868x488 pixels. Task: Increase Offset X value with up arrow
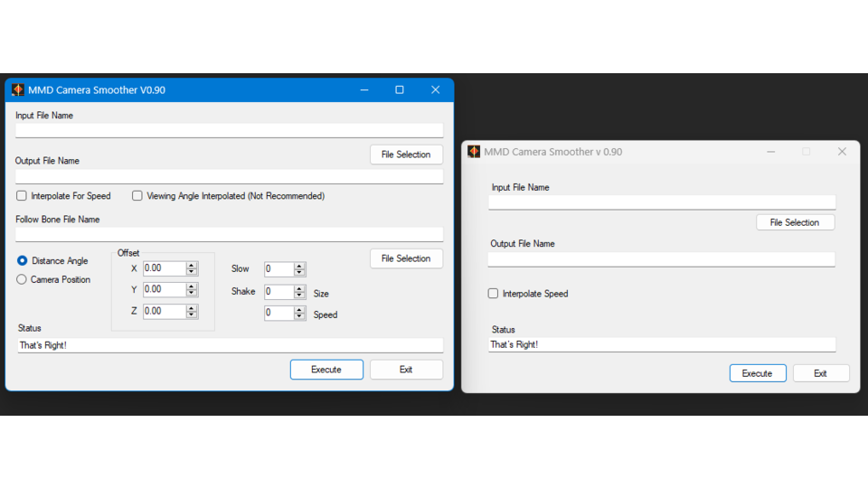point(192,265)
